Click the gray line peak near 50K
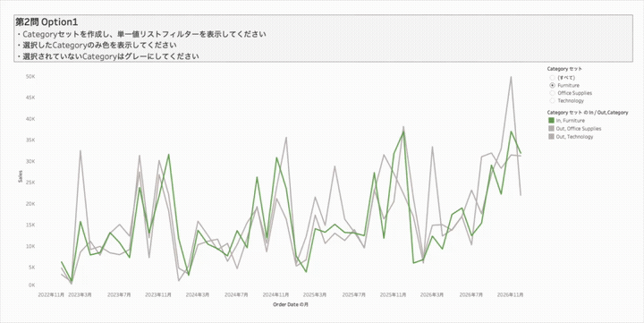Image resolution: width=644 pixels, height=323 pixels. [x=511, y=77]
